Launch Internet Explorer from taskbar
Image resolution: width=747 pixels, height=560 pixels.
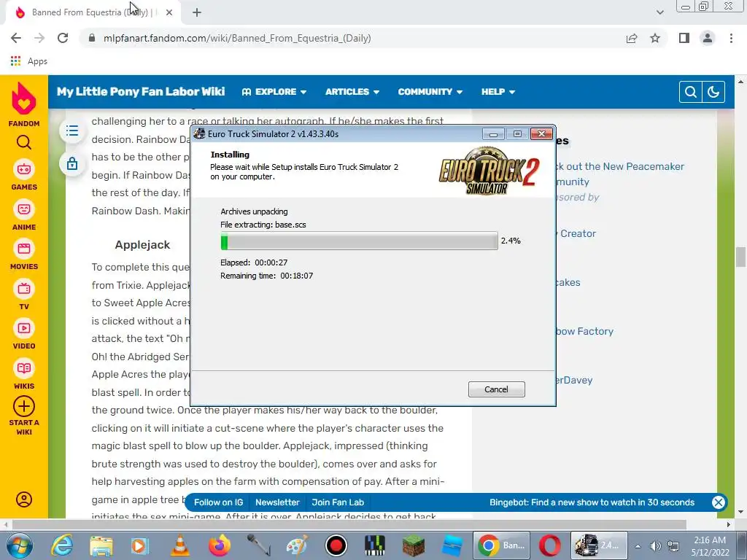tap(63, 545)
